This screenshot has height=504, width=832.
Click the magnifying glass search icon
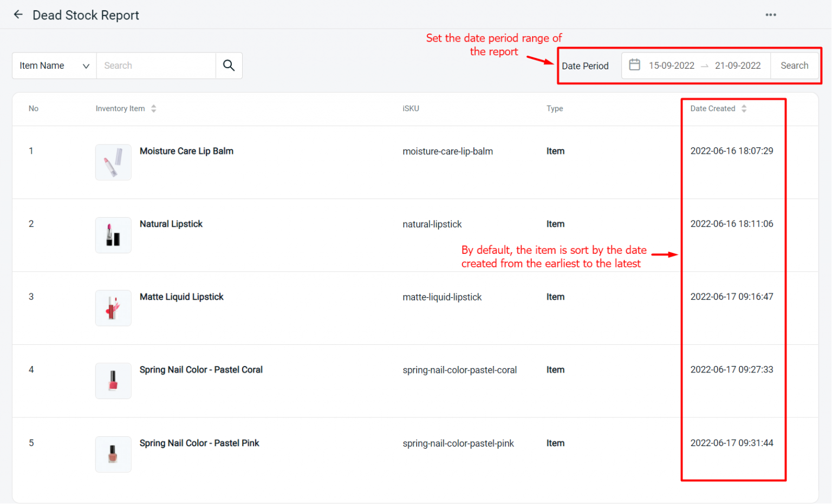(229, 65)
